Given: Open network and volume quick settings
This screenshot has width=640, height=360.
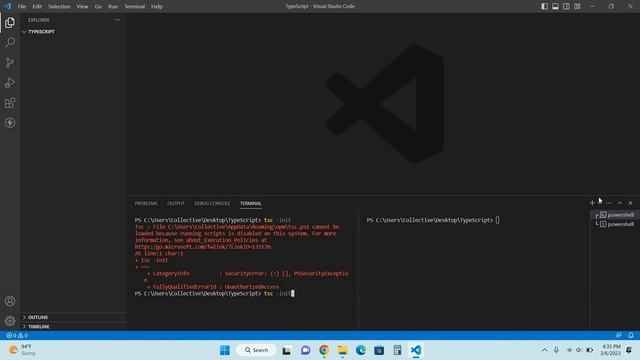Looking at the screenshot, I should [x=580, y=350].
